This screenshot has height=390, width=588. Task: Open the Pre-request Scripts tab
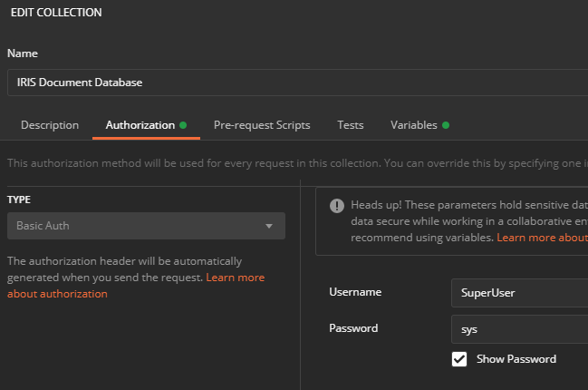(x=262, y=125)
